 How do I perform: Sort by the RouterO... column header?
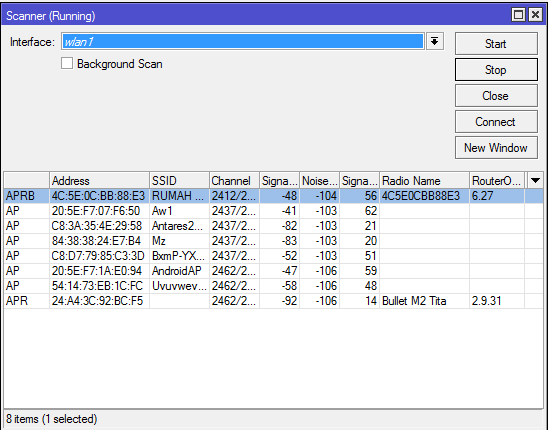point(497,181)
